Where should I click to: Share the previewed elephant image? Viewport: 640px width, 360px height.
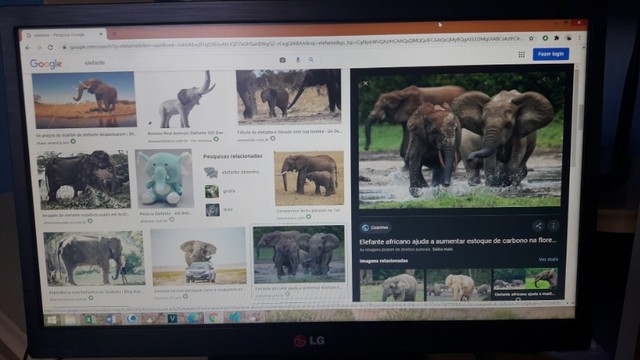538,226
